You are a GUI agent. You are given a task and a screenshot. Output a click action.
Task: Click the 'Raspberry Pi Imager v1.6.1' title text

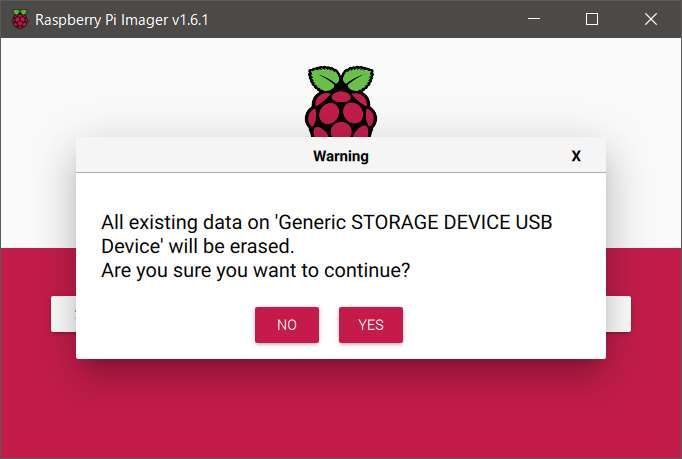click(x=122, y=20)
